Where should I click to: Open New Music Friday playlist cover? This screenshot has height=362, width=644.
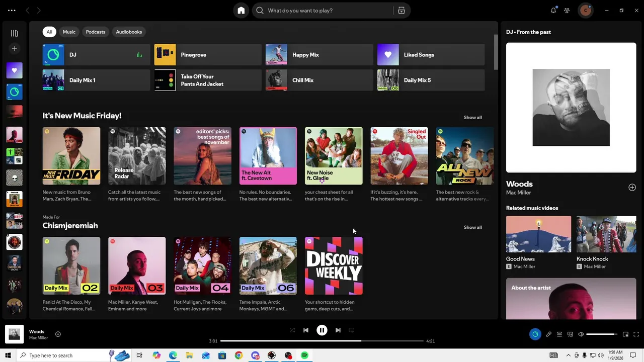(71, 156)
